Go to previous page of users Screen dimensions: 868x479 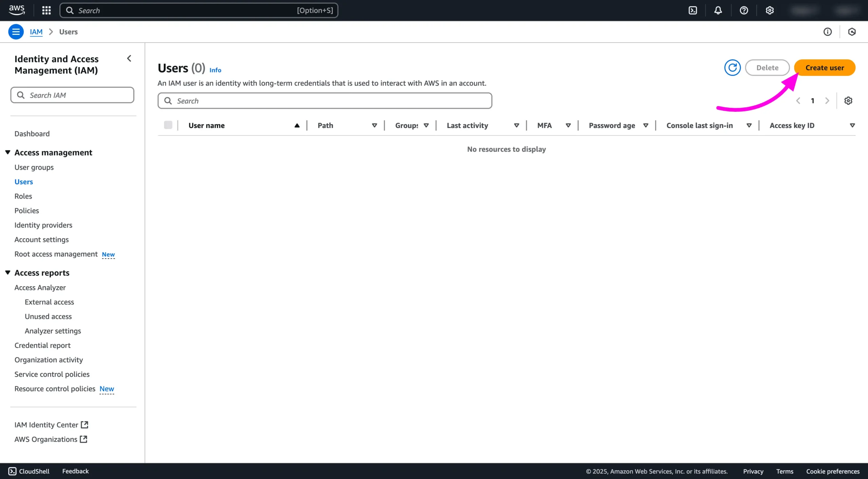click(798, 101)
